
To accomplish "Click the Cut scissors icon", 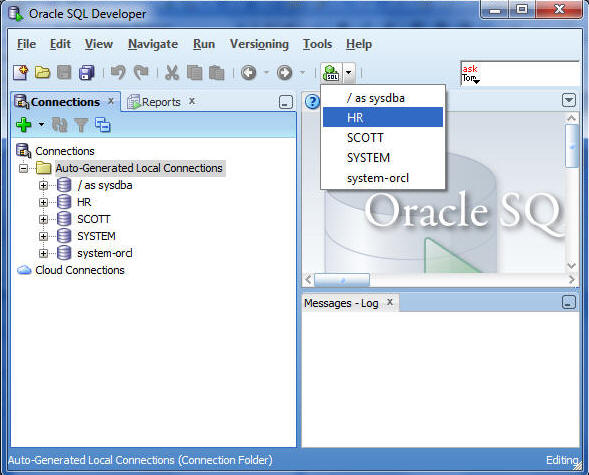I will coord(172,72).
